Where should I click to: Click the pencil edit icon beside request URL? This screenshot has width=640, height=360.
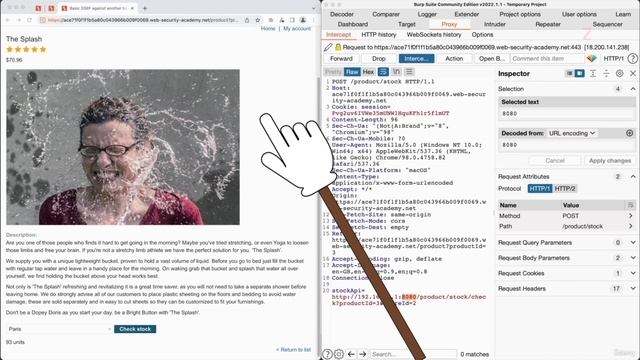click(x=328, y=47)
